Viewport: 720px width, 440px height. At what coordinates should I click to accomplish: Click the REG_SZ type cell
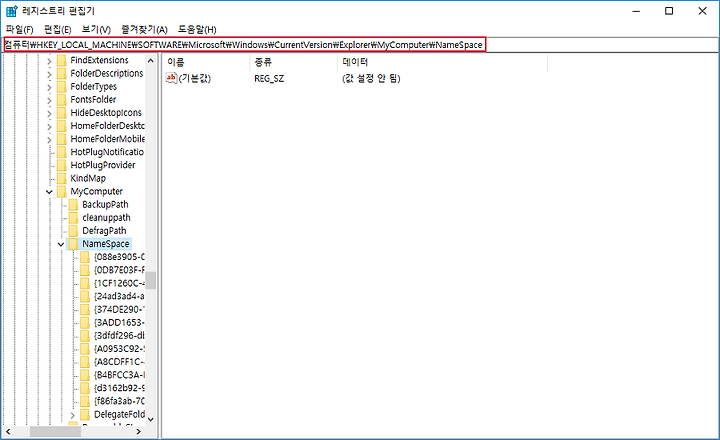(x=269, y=79)
